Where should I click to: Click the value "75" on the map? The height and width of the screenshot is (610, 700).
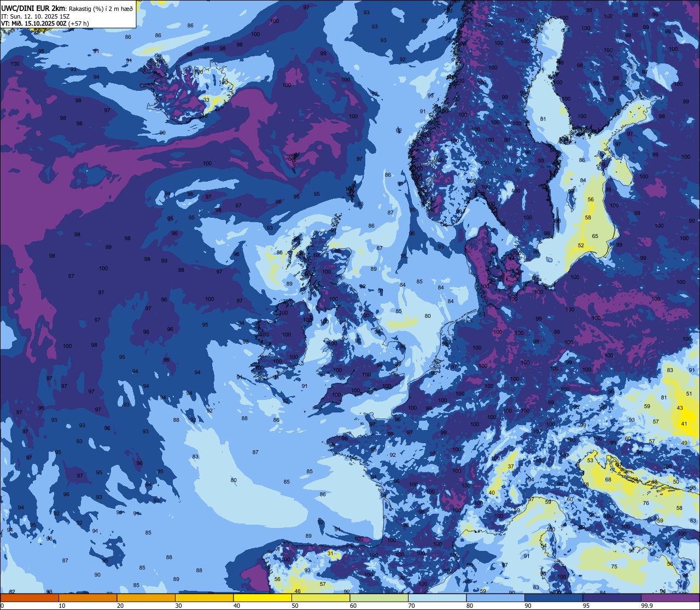[x=614, y=567]
